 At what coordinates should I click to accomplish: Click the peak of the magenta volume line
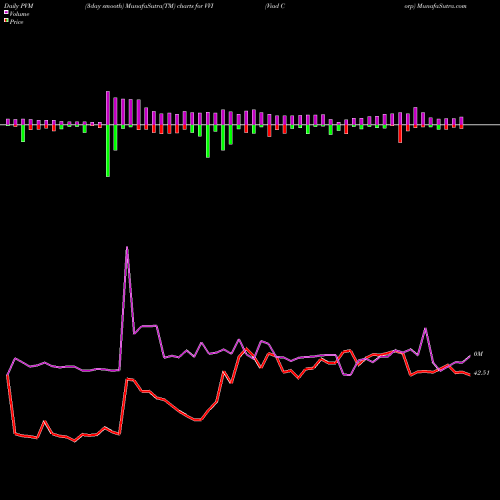(x=127, y=247)
